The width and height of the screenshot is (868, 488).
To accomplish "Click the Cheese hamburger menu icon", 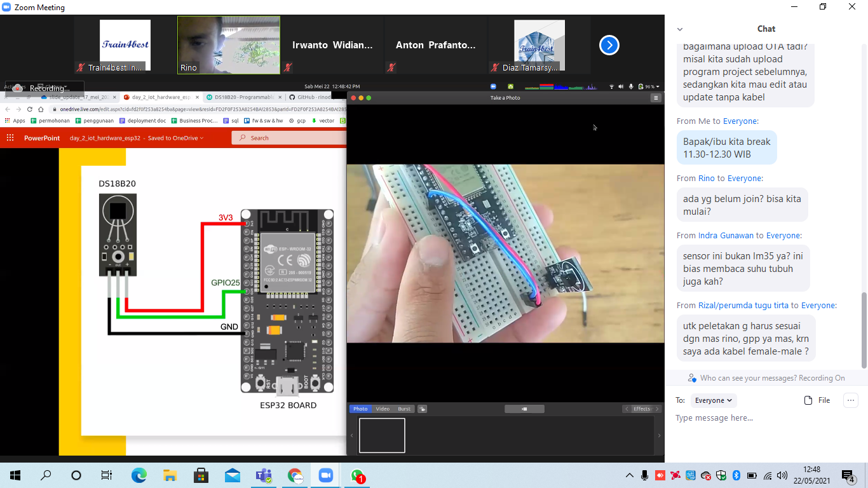I will tap(655, 98).
